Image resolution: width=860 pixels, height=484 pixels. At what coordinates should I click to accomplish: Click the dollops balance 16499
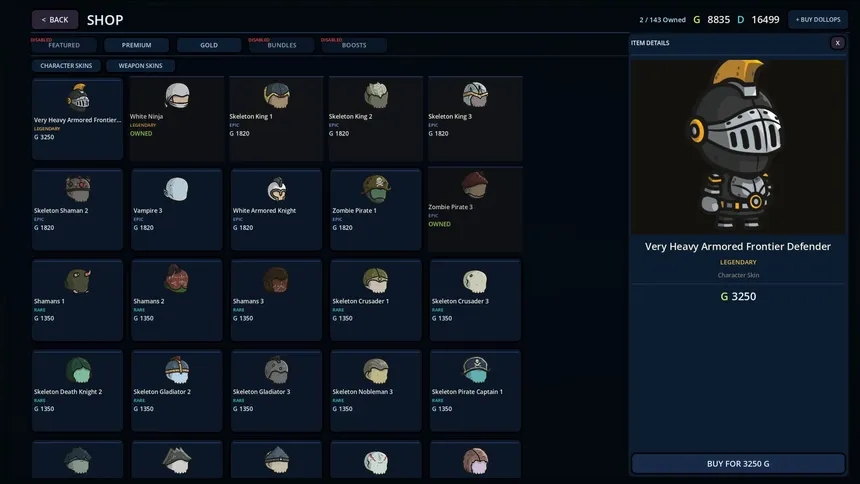coord(765,20)
